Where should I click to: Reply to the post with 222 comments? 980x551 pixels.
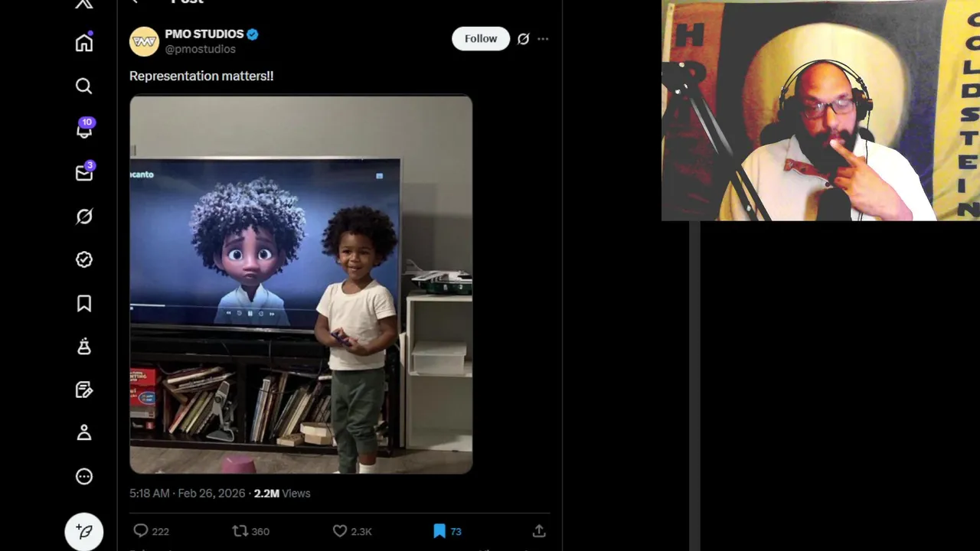coord(151,531)
